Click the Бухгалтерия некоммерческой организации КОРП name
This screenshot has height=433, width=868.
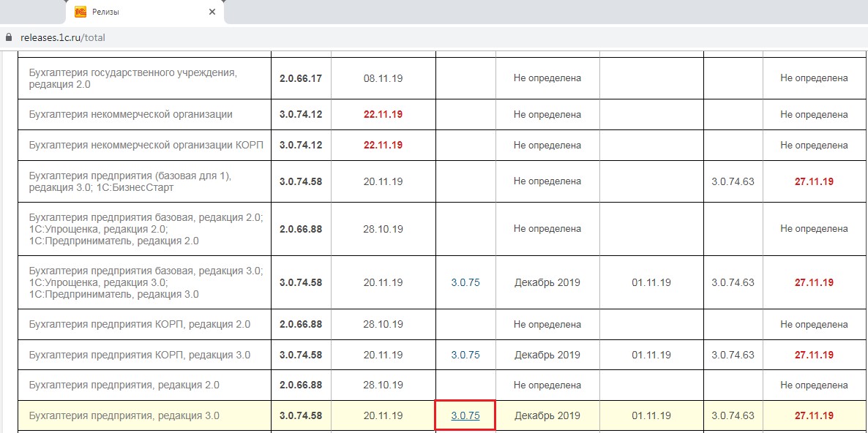coord(146,145)
